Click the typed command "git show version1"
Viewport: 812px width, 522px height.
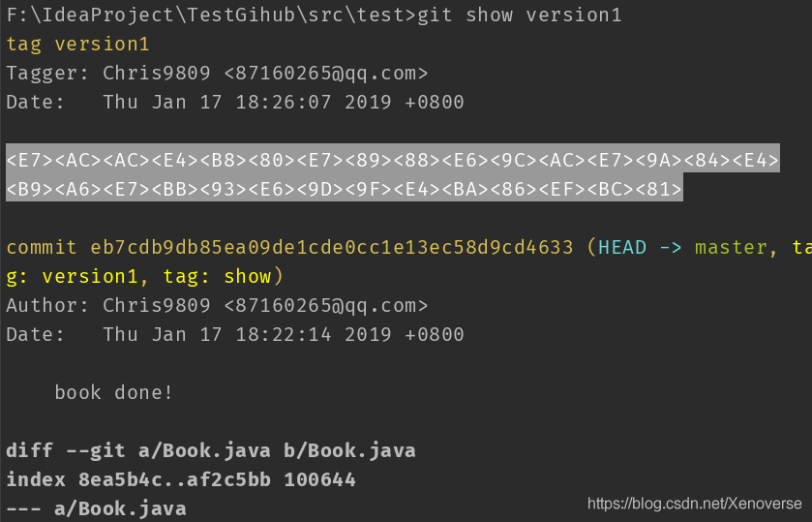point(520,15)
